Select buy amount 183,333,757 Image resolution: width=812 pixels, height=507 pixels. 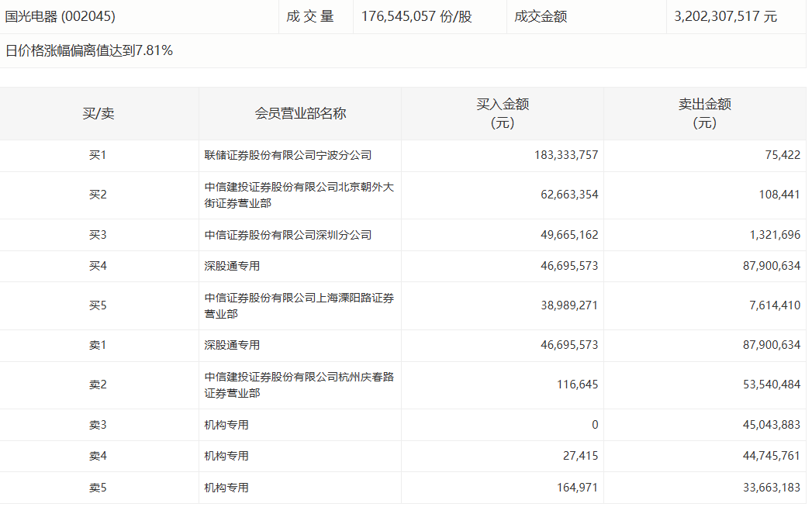[566, 155]
